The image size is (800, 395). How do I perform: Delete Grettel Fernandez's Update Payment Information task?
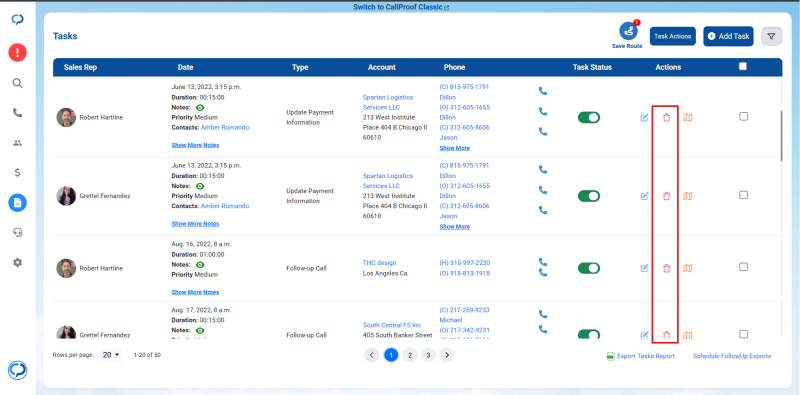(x=666, y=196)
